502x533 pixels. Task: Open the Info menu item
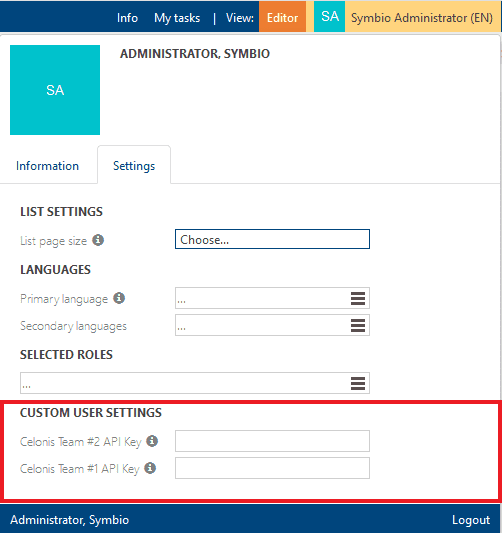coord(127,18)
